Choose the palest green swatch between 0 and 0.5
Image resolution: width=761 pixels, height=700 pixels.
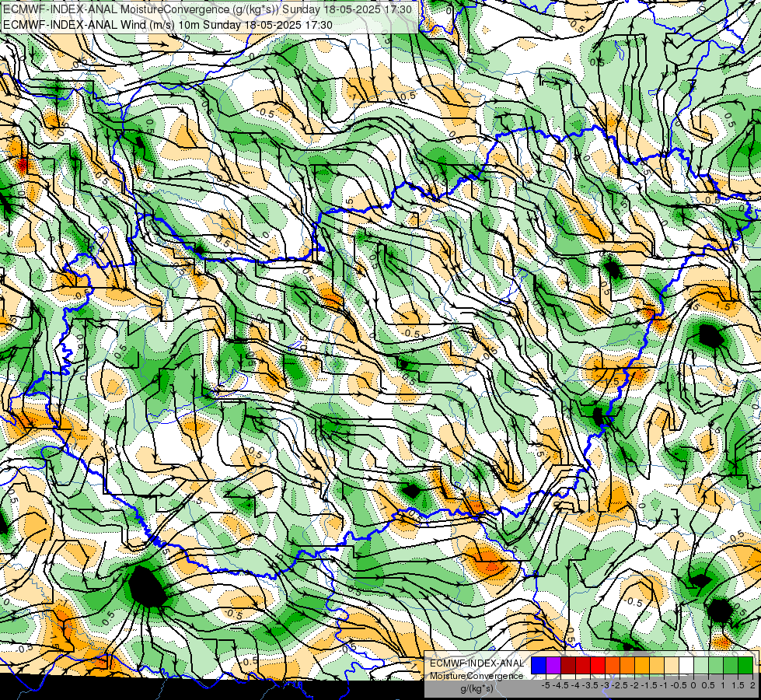click(x=701, y=666)
